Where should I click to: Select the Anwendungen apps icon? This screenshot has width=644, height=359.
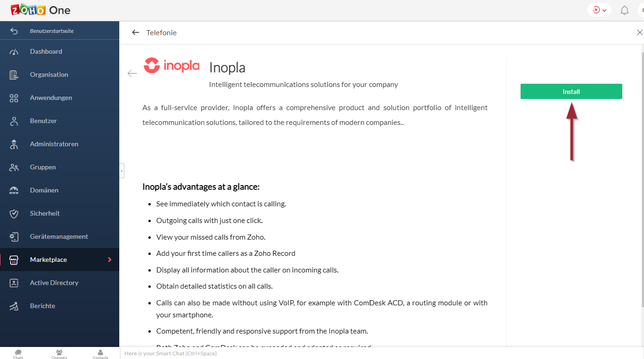pyautogui.click(x=14, y=98)
